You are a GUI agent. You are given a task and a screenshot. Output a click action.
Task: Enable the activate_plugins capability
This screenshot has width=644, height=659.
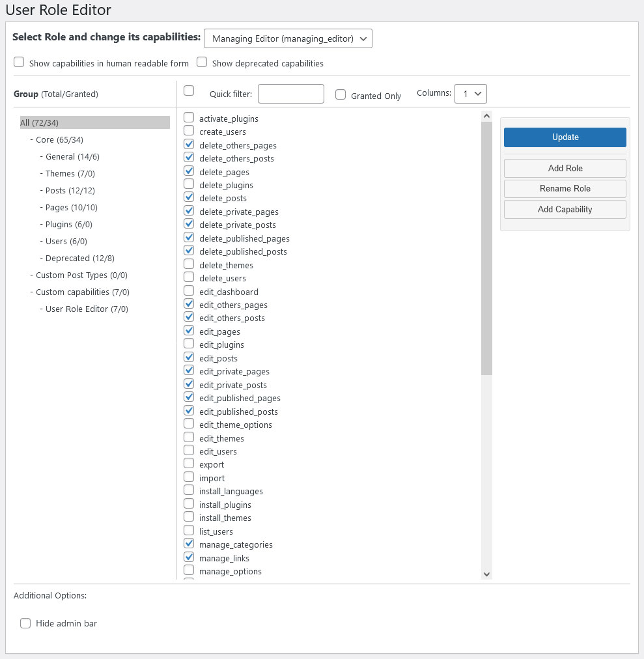(189, 118)
